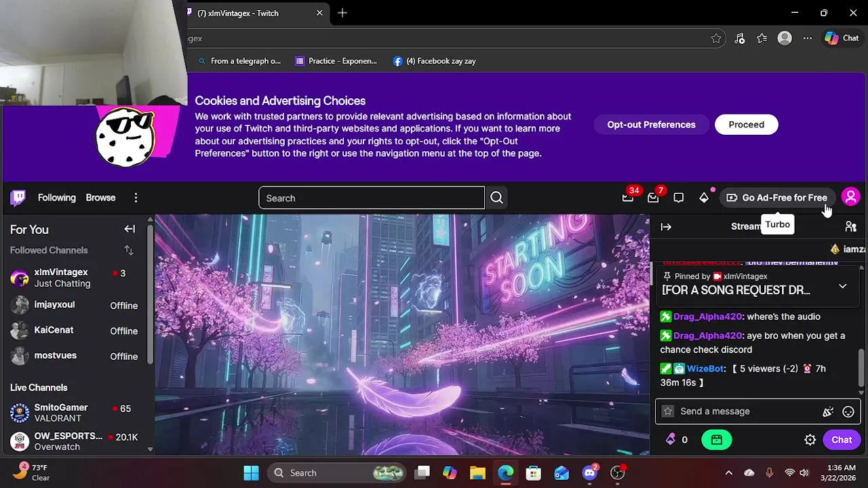The image size is (868, 488).
Task: Open the Windows Start menu
Action: click(x=251, y=473)
